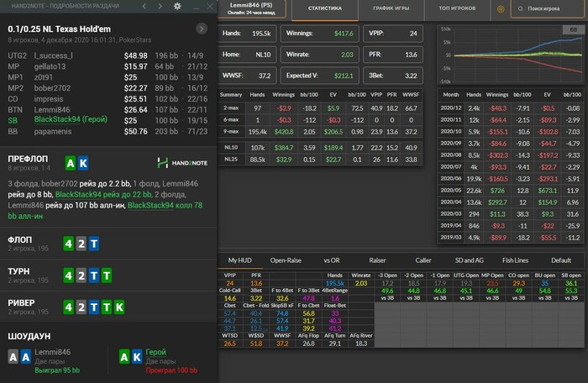The image size is (588, 383).
Task: Select the NL25 limit row
Action: coord(320,160)
